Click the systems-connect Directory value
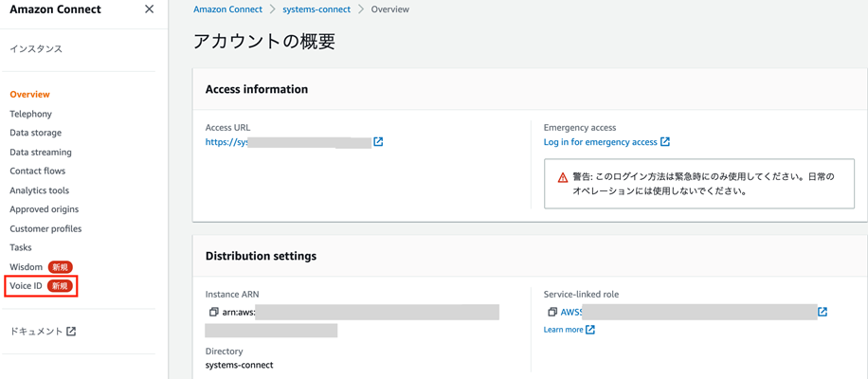Screen dimensions: 868x379 (x=239, y=365)
